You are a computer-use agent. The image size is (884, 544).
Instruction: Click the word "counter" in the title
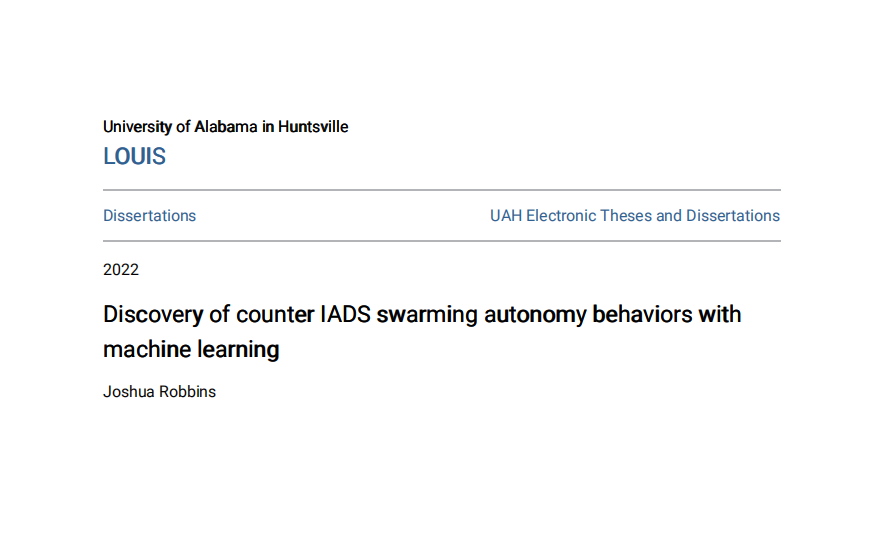[275, 315]
